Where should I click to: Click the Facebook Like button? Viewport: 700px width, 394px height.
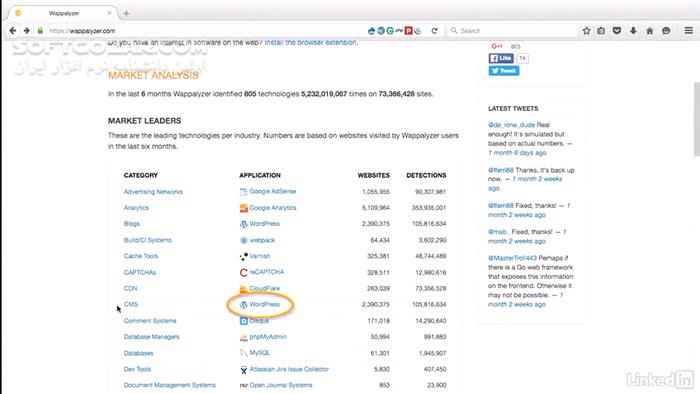click(x=501, y=58)
